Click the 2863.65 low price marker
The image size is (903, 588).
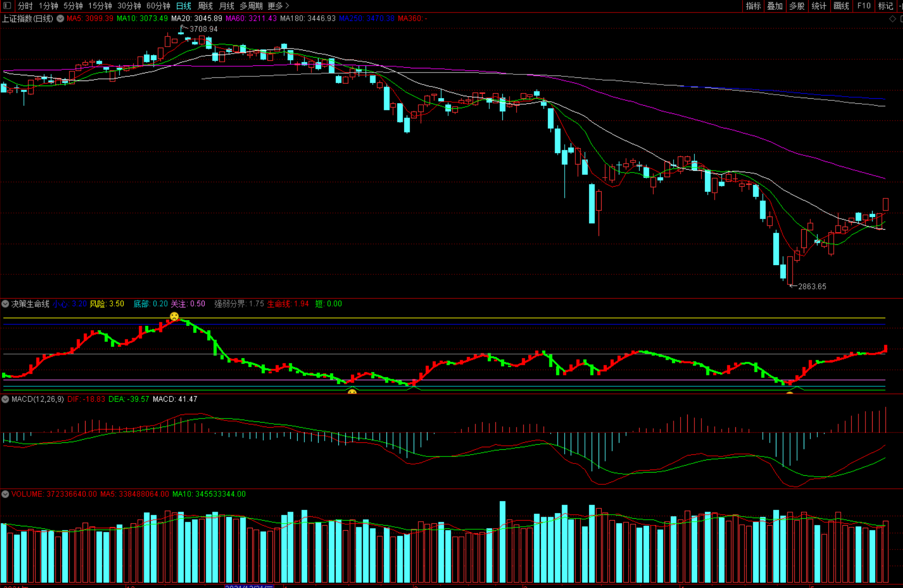click(812, 286)
